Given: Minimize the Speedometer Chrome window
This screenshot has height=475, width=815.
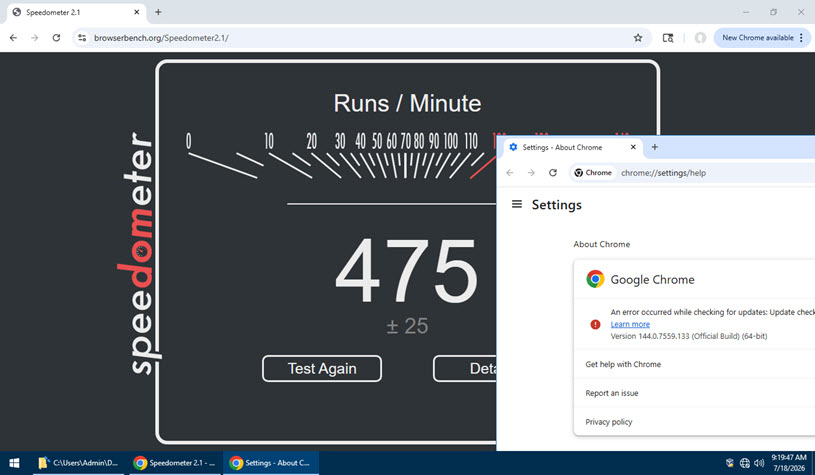Looking at the screenshot, I should pos(746,12).
